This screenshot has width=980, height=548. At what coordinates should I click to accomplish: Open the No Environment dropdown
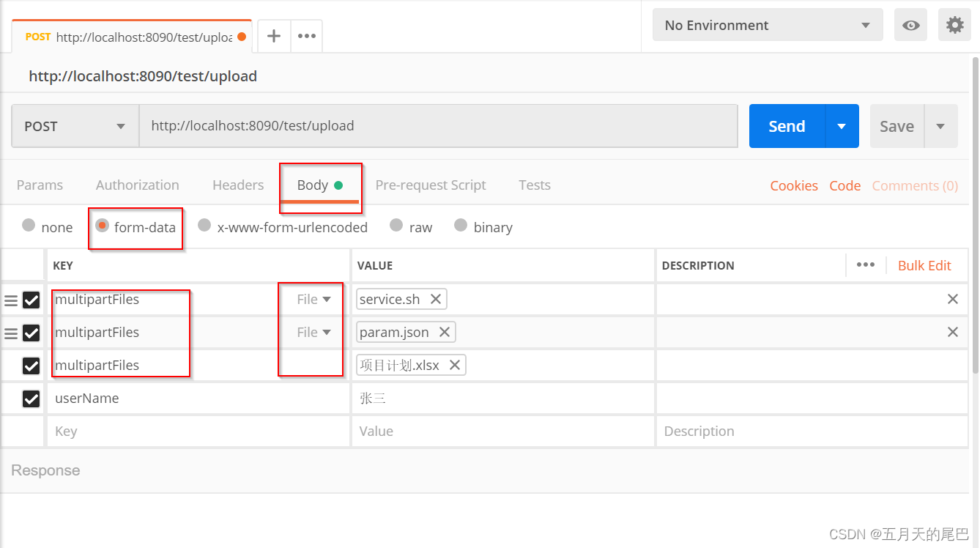tap(766, 25)
